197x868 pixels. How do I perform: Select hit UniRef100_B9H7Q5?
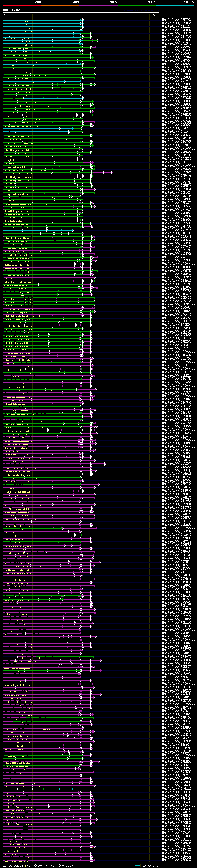(177, 226)
